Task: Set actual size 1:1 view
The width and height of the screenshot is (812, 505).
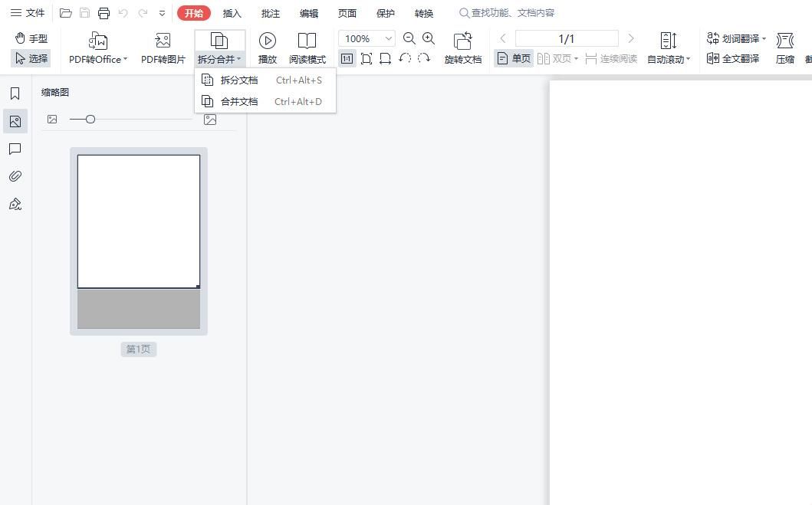Action: click(347, 58)
